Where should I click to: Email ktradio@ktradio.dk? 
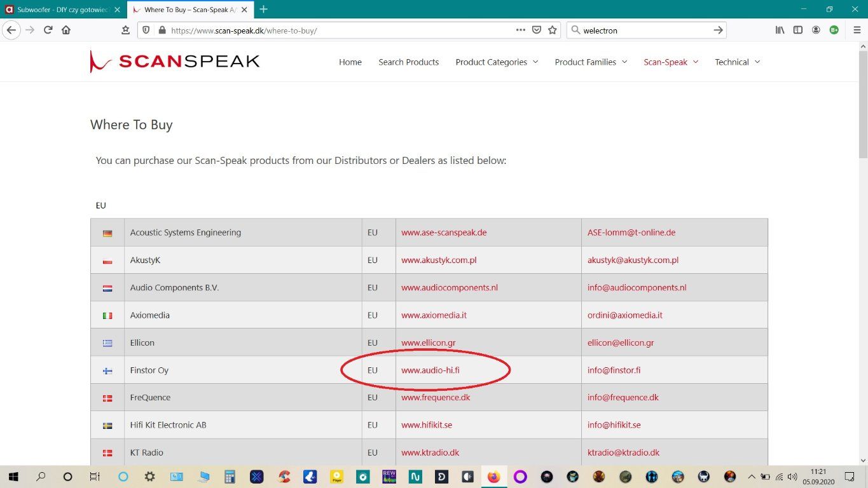coord(624,452)
